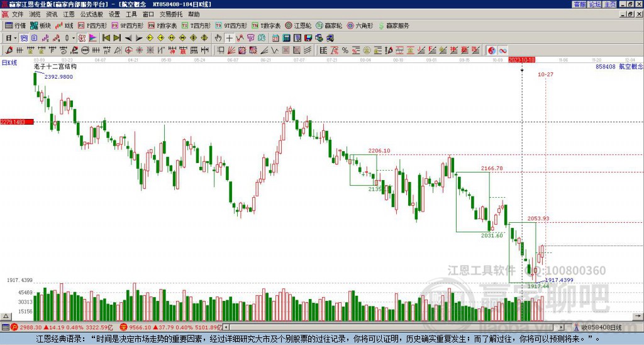Click the save disk icon
The image size is (644, 345).
[x=308, y=38]
